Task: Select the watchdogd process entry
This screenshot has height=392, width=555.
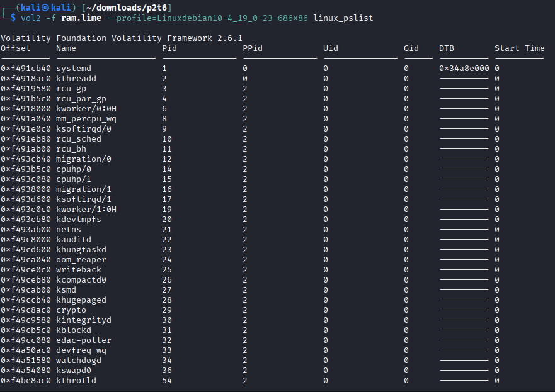Action: coord(79,361)
